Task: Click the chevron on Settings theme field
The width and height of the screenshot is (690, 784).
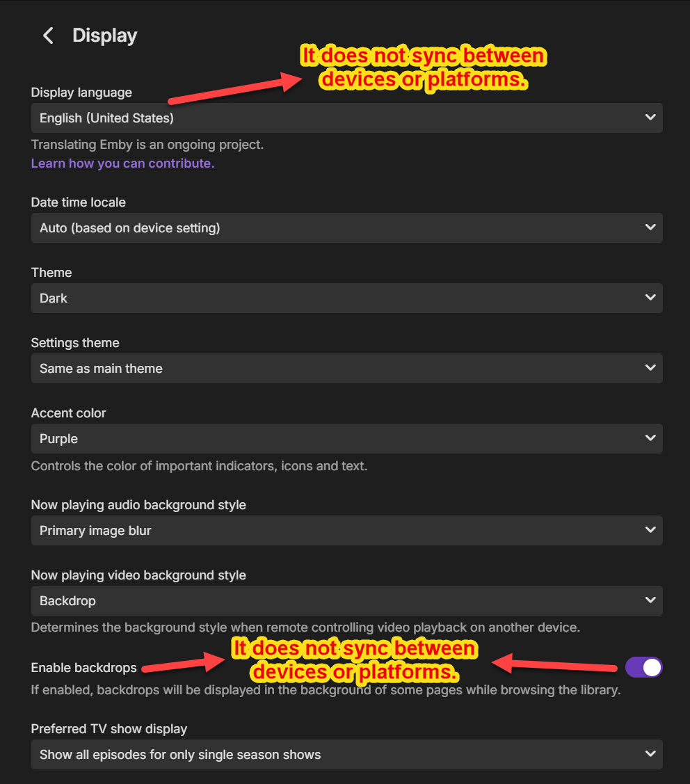Action: [x=650, y=368]
